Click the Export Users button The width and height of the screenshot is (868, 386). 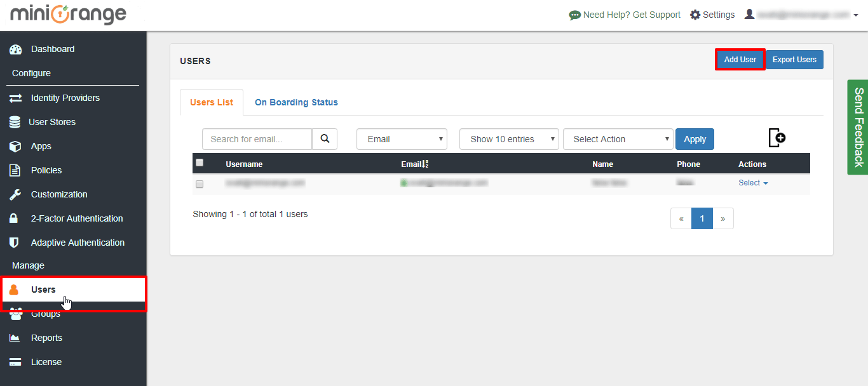click(794, 60)
